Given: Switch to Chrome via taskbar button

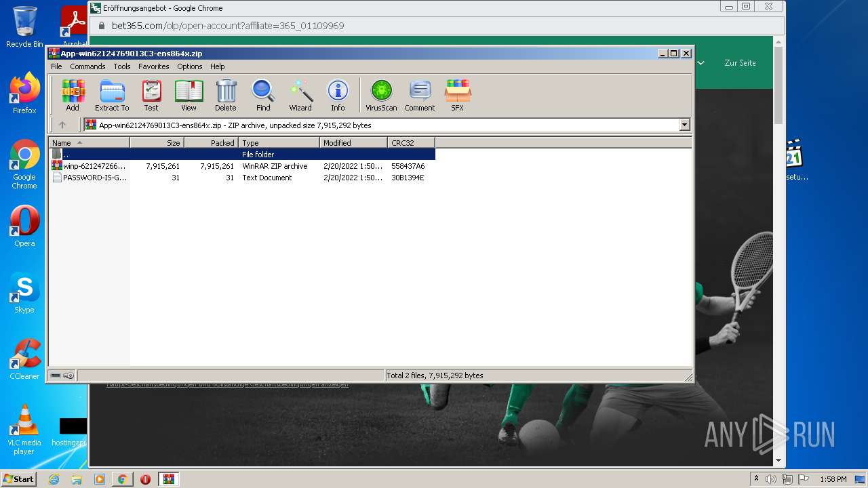Looking at the screenshot, I should tap(122, 479).
